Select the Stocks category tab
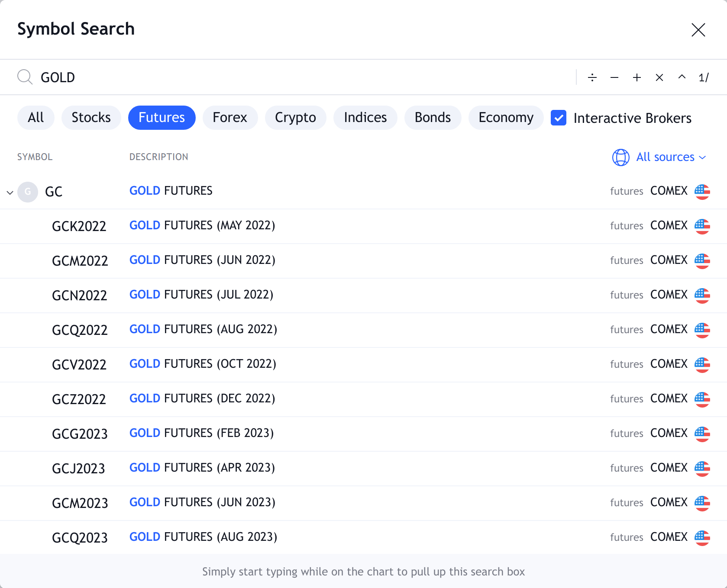Viewport: 727px width, 588px height. (x=91, y=118)
